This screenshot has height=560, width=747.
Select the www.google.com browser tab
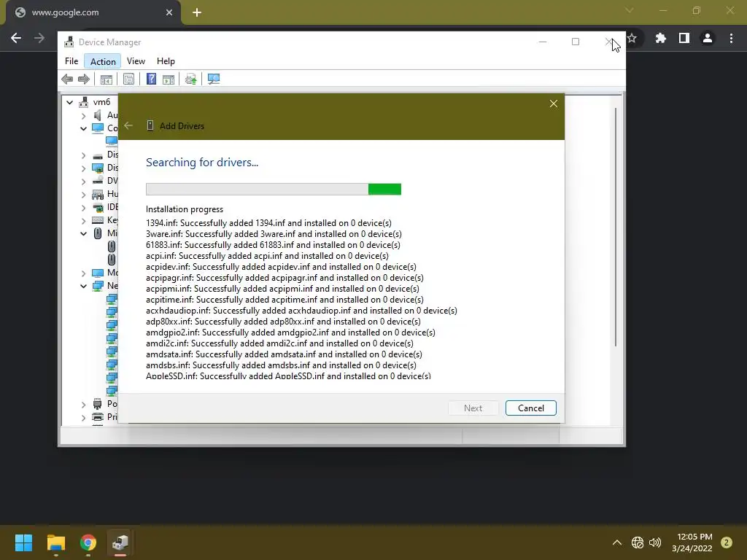click(x=93, y=12)
